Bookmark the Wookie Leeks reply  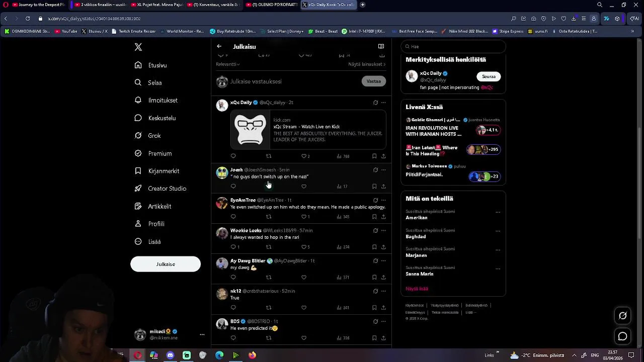click(x=374, y=247)
